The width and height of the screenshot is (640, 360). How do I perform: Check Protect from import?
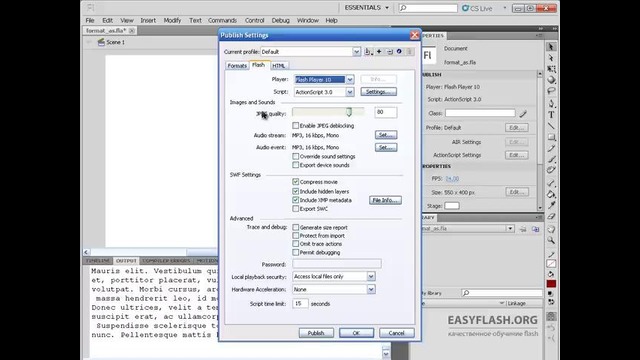(x=296, y=236)
